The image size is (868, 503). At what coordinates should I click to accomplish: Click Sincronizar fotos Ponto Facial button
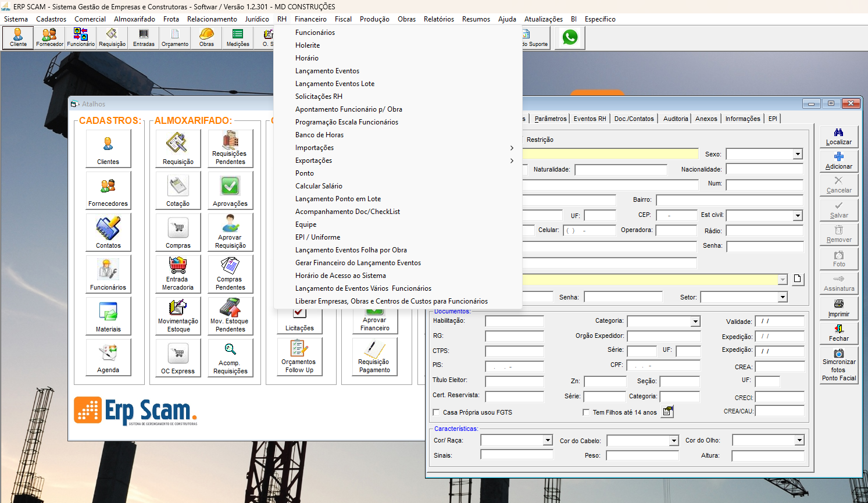tap(838, 365)
